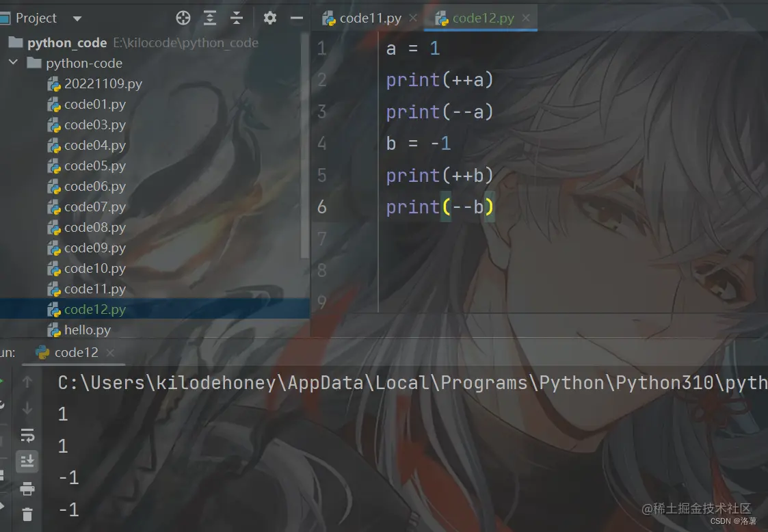Click the python-code subfolder name
Viewport: 768px width, 532px height.
pyautogui.click(x=84, y=63)
